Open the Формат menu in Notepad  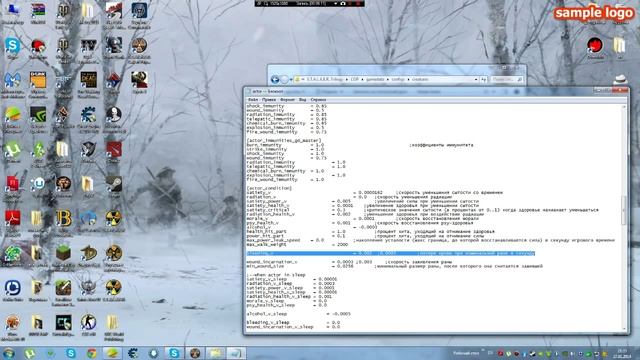point(287,100)
